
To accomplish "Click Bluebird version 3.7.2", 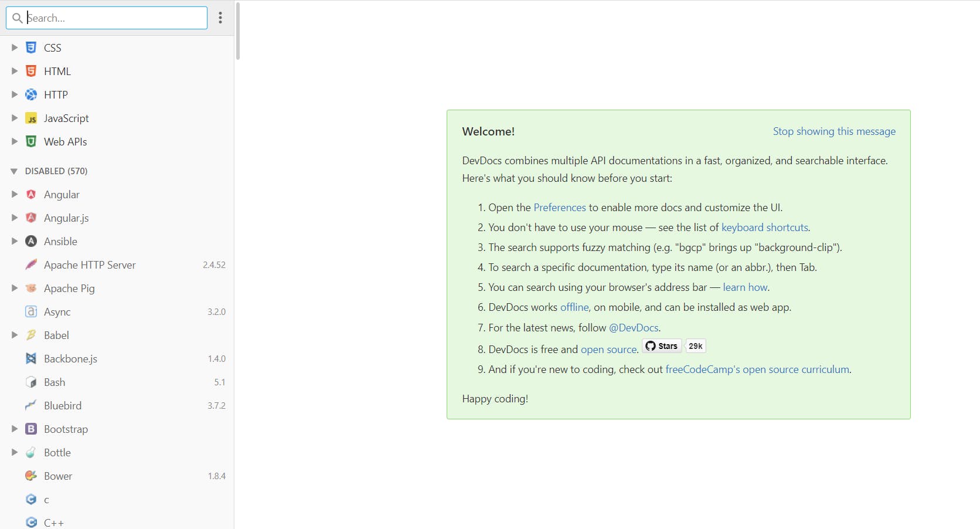I will coord(216,406).
